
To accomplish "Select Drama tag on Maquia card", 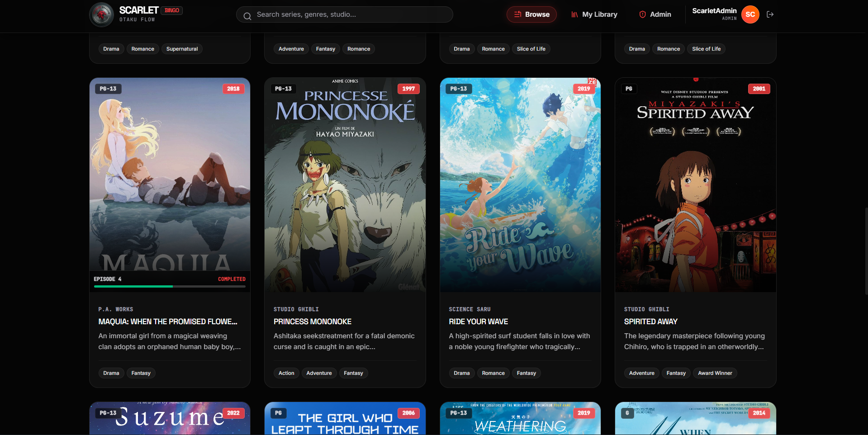I will (111, 373).
